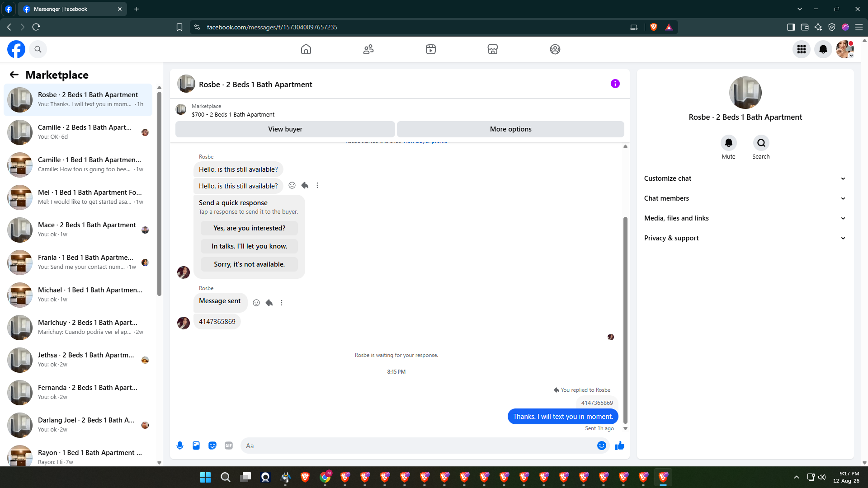Click conversation messages scrollbar
The image size is (868, 488).
625,320
